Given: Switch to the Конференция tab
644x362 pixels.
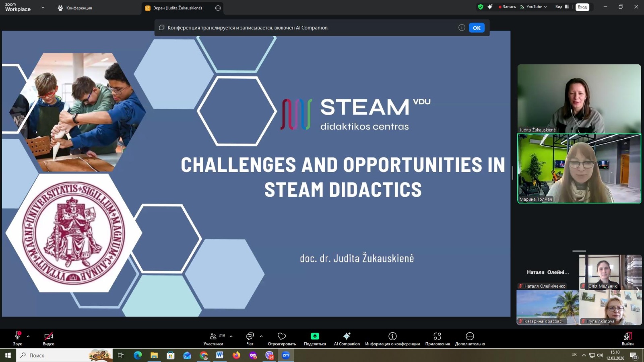Looking at the screenshot, I should click(x=75, y=8).
